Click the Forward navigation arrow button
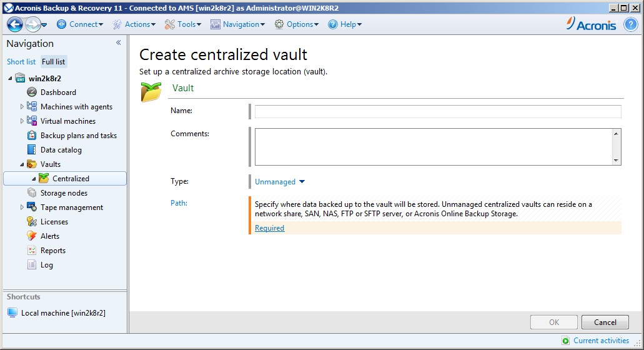 [x=32, y=24]
